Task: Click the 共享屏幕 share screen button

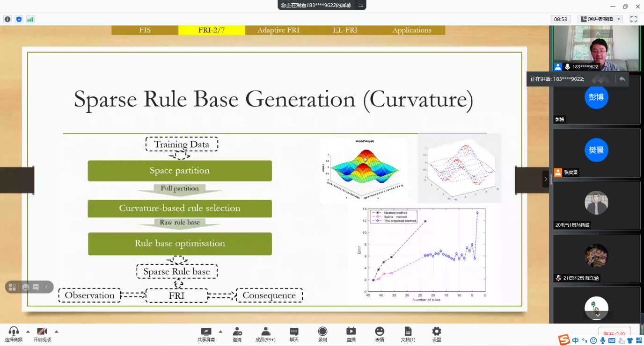Action: (x=206, y=334)
